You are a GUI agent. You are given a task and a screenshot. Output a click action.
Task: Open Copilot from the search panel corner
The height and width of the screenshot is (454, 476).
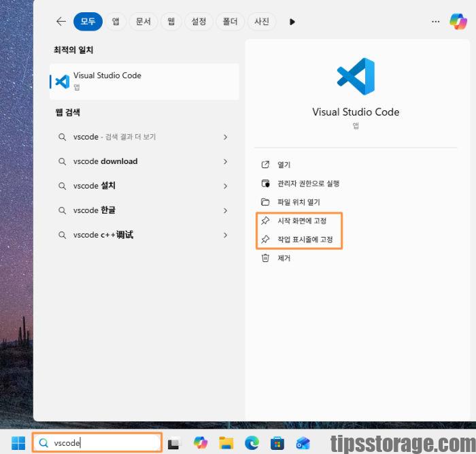click(458, 22)
